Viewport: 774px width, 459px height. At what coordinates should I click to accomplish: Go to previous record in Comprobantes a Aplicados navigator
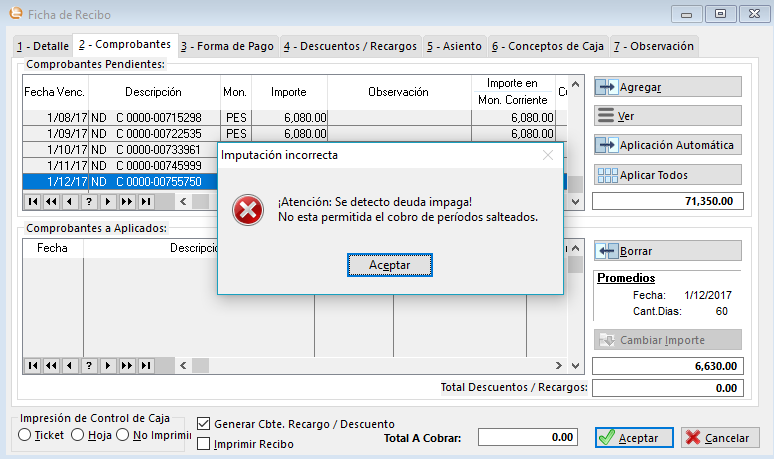point(71,367)
